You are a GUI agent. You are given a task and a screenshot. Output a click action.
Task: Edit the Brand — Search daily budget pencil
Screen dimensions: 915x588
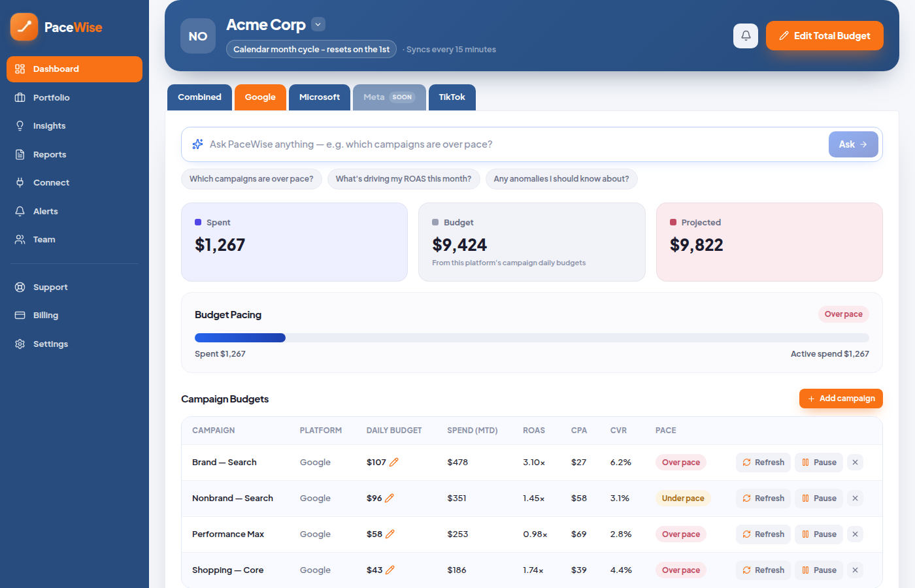[394, 463]
